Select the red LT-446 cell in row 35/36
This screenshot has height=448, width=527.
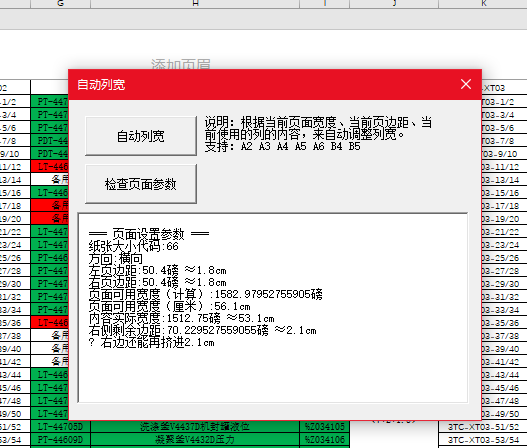pos(49,323)
